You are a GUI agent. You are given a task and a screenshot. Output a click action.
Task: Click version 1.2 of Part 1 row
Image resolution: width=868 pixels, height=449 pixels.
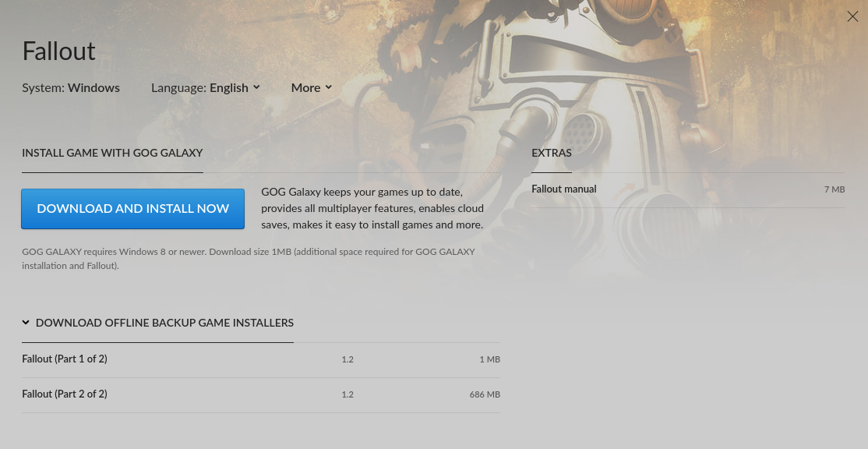[347, 359]
